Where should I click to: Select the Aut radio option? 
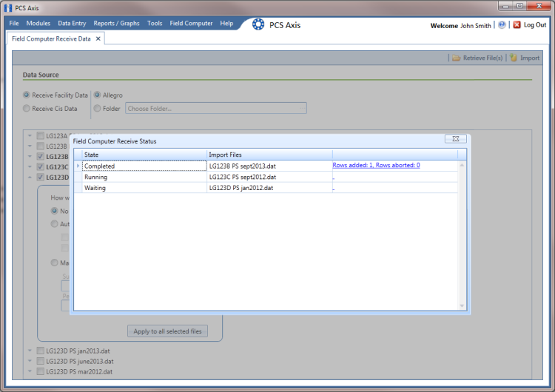click(x=54, y=224)
